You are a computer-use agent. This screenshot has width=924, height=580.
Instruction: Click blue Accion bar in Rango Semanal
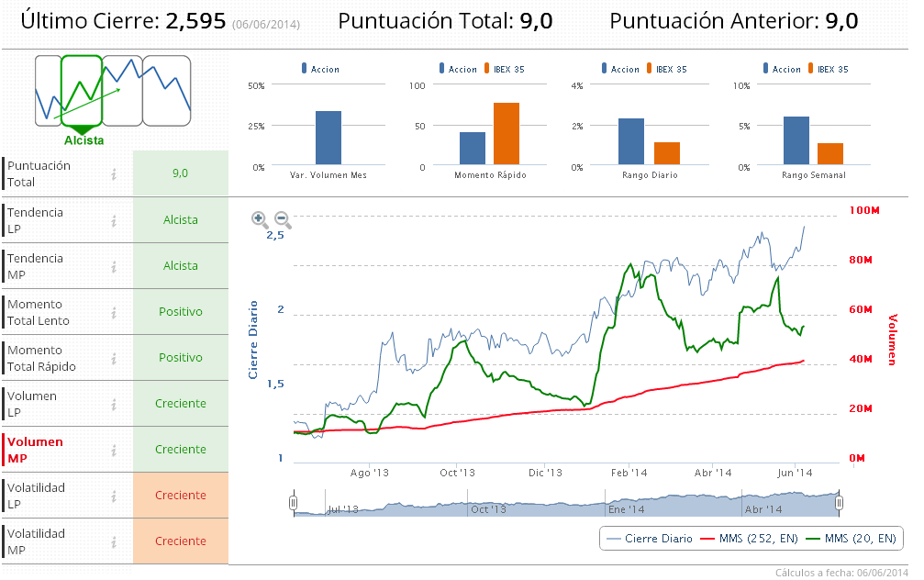(796, 141)
